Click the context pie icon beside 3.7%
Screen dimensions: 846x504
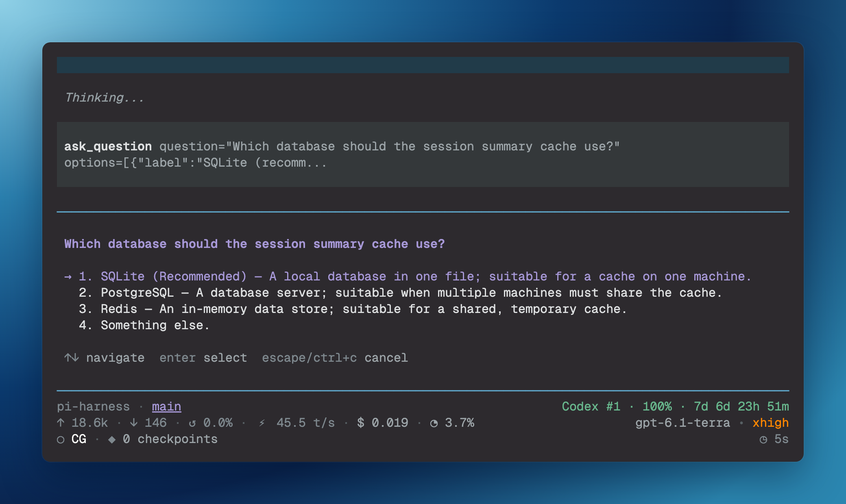pos(434,423)
